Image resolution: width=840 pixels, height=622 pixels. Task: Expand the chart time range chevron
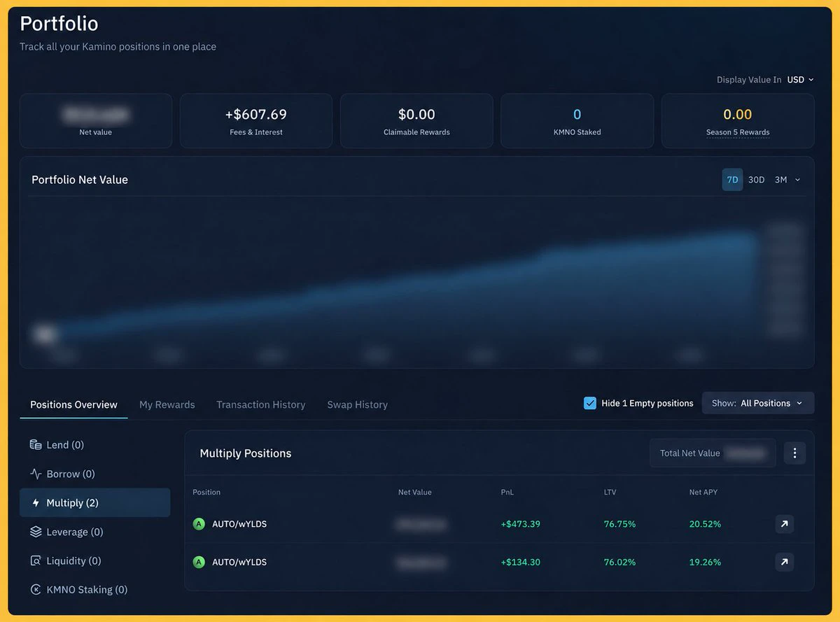797,180
